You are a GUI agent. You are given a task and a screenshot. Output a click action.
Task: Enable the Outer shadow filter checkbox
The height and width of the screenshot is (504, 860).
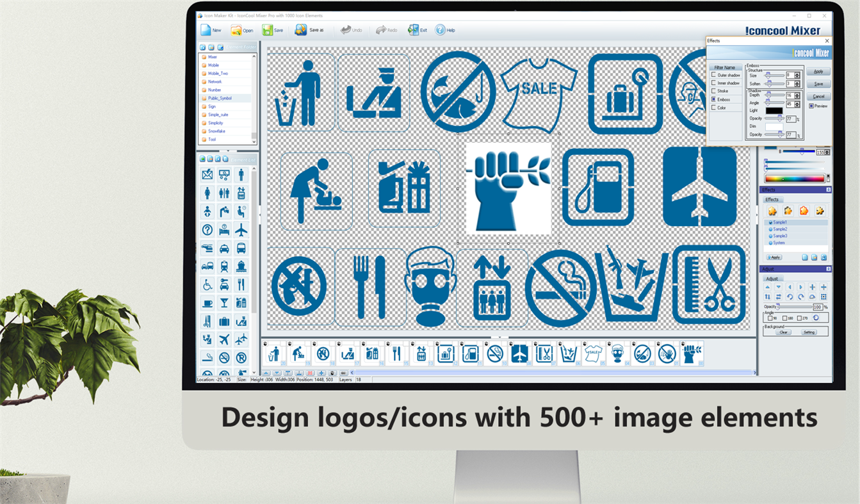point(713,75)
